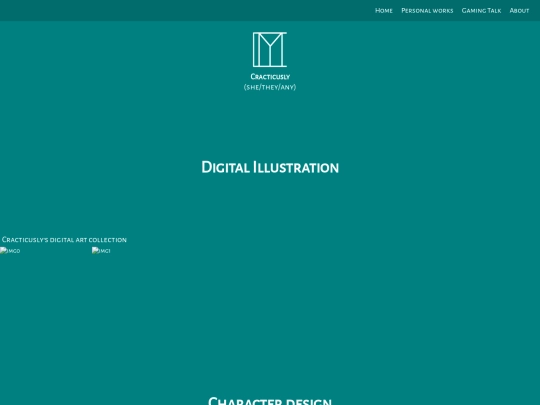Open the Home navigation link
The image size is (540, 405).
pos(384,11)
